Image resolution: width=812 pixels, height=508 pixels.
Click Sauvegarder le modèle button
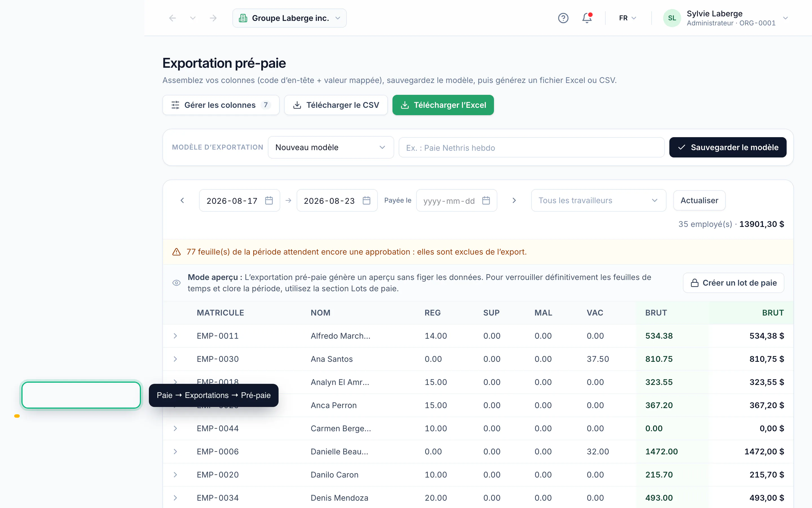(x=727, y=148)
